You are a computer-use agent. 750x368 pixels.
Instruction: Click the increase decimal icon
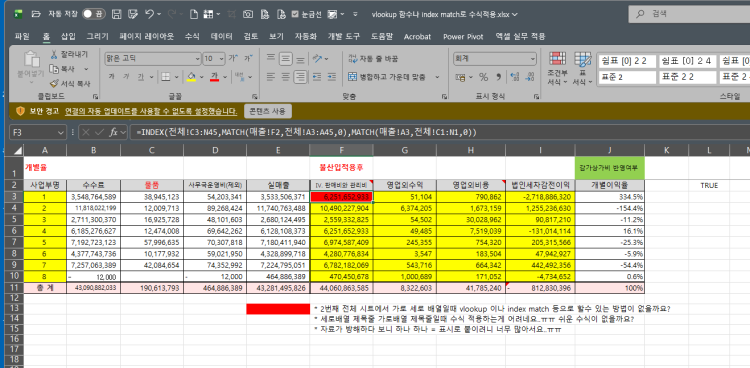coord(515,77)
